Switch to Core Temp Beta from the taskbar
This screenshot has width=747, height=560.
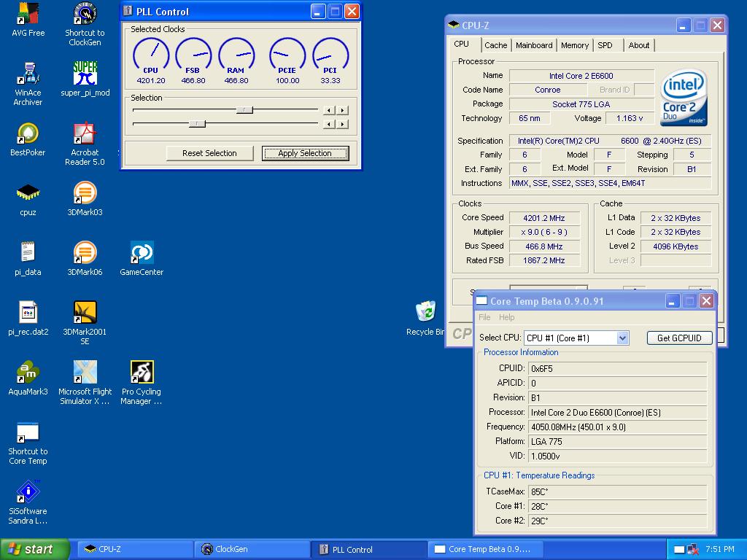486,549
